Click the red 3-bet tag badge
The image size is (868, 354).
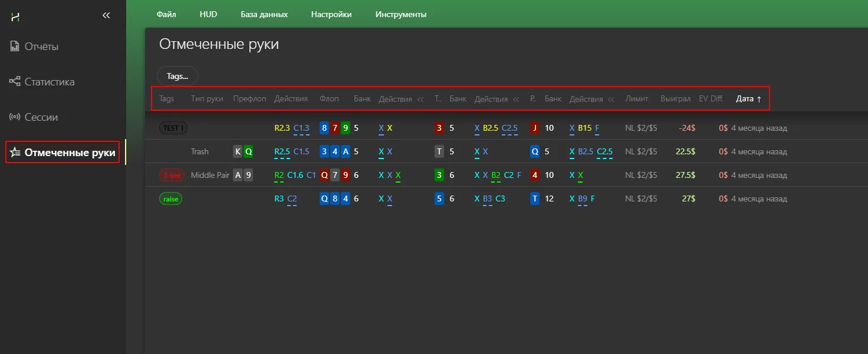172,175
